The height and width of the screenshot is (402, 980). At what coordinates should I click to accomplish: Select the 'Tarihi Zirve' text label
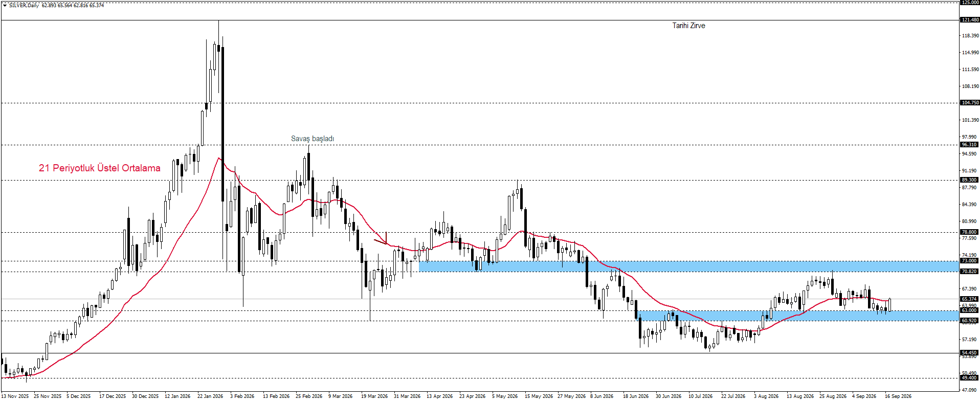[x=688, y=26]
